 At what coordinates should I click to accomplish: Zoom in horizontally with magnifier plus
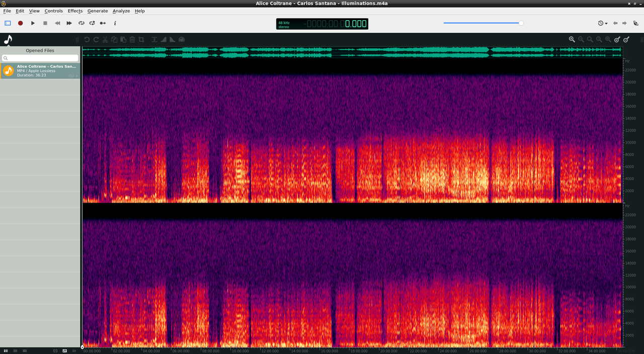point(572,39)
